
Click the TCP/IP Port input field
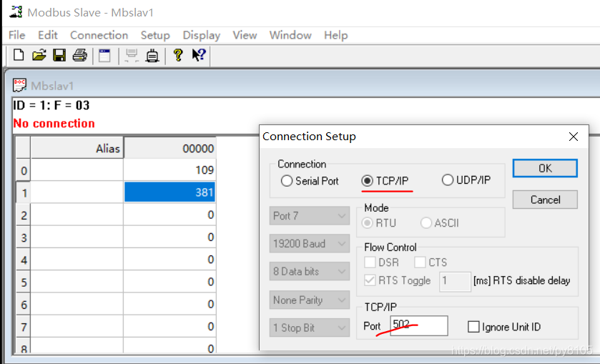click(x=418, y=325)
